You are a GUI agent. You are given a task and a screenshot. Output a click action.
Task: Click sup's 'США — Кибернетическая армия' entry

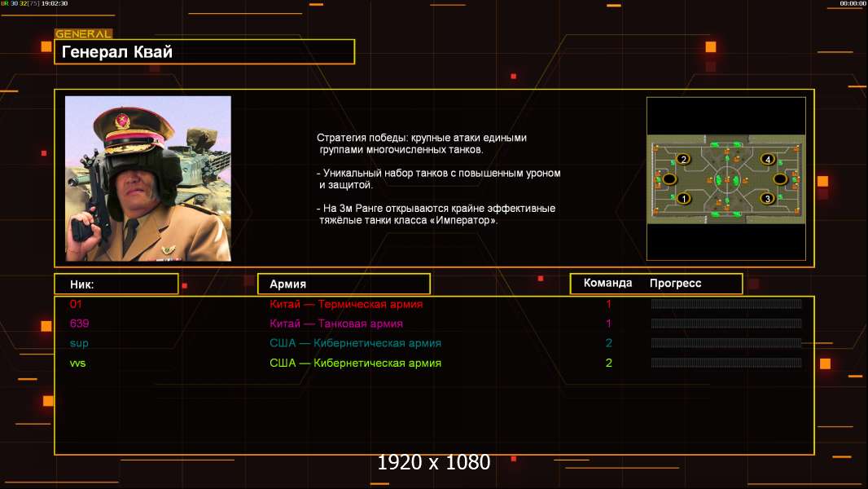355,343
